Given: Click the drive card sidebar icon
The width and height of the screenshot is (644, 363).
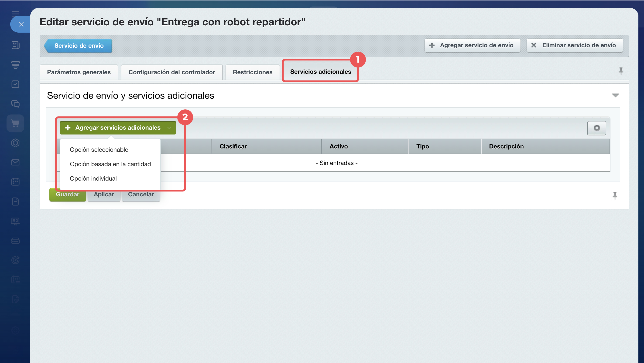Looking at the screenshot, I should click(16, 241).
